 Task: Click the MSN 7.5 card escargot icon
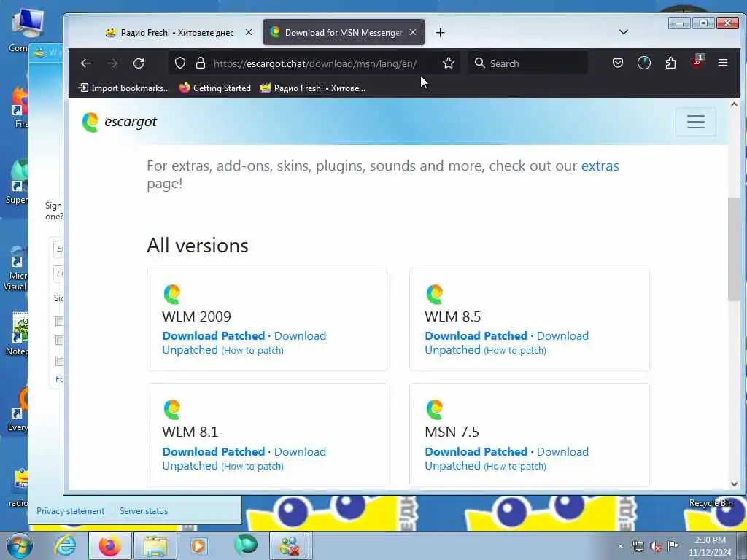435,410
